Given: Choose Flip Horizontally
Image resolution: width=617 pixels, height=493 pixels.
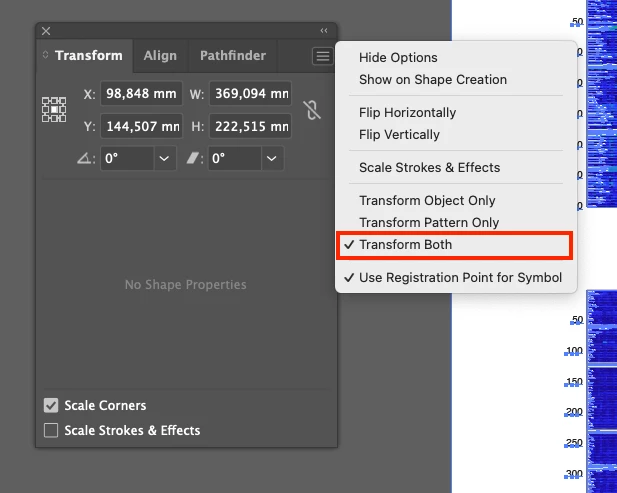Looking at the screenshot, I should coord(456,113).
